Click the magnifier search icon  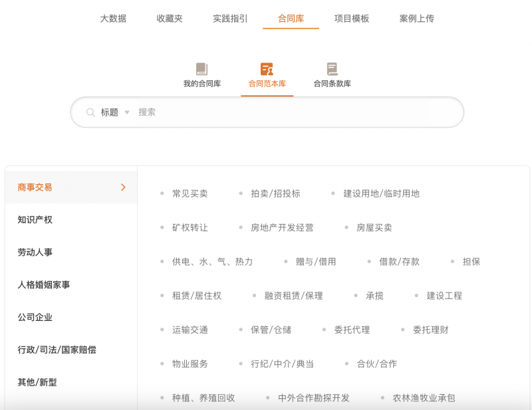pyautogui.click(x=90, y=112)
